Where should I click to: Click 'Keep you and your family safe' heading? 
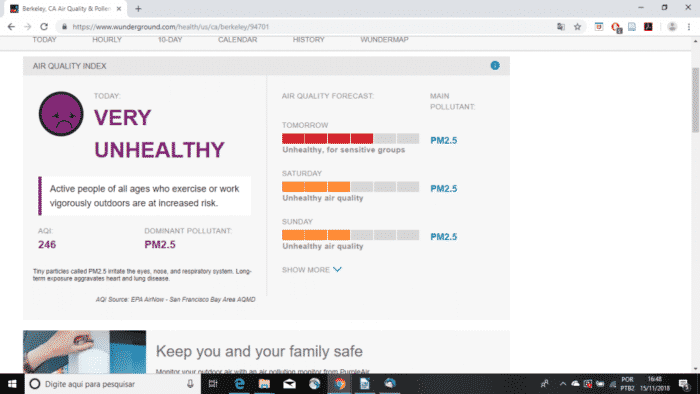(259, 352)
